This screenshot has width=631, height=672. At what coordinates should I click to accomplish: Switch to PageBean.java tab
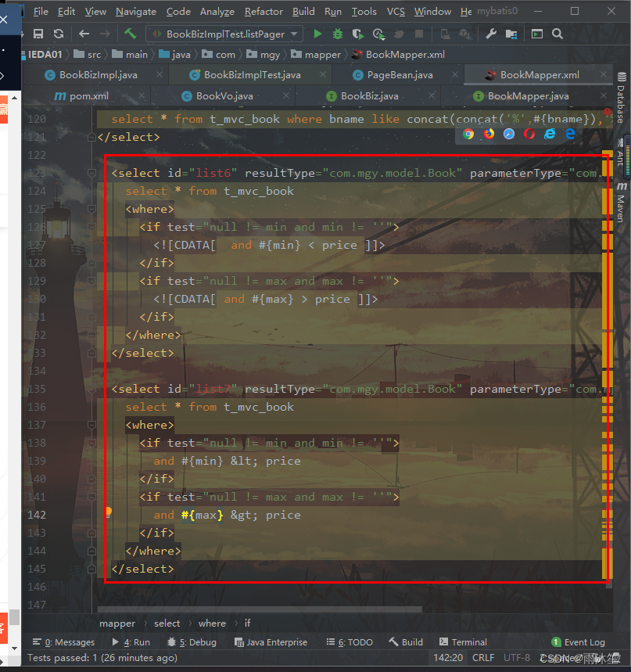[x=400, y=75]
